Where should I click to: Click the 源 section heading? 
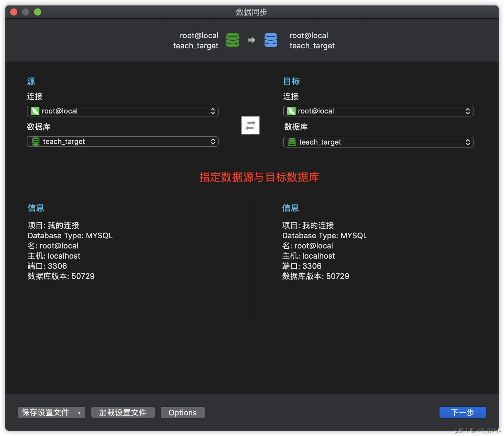point(31,81)
